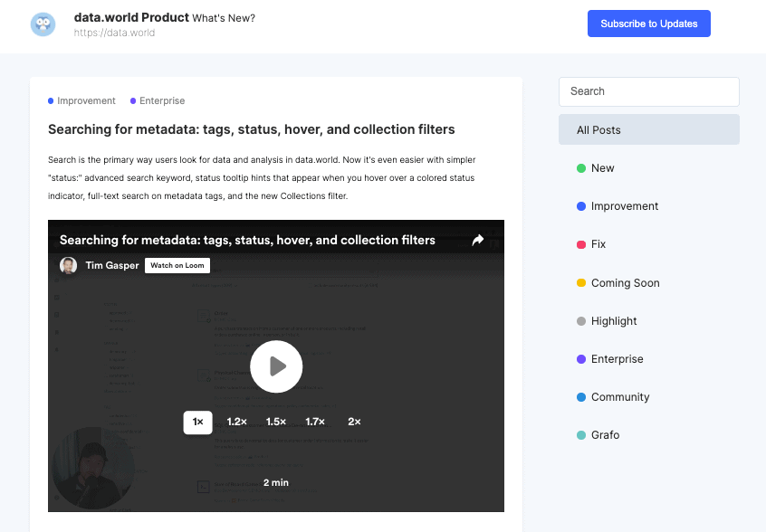Click Watch on Loom button

(177, 265)
